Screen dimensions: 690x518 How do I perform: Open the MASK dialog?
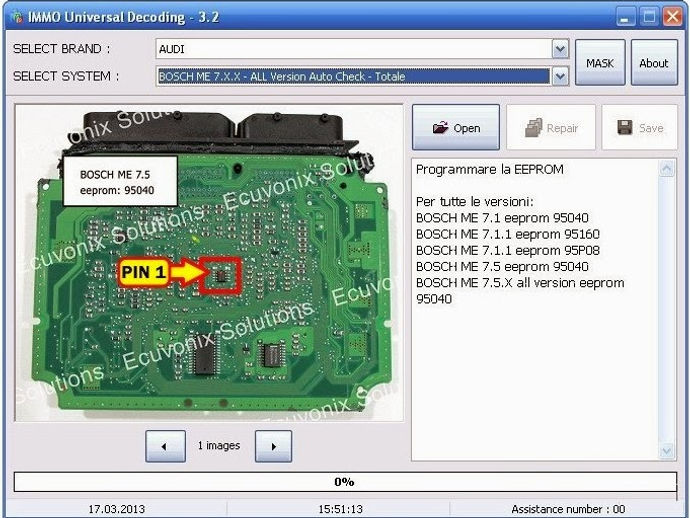coord(600,63)
